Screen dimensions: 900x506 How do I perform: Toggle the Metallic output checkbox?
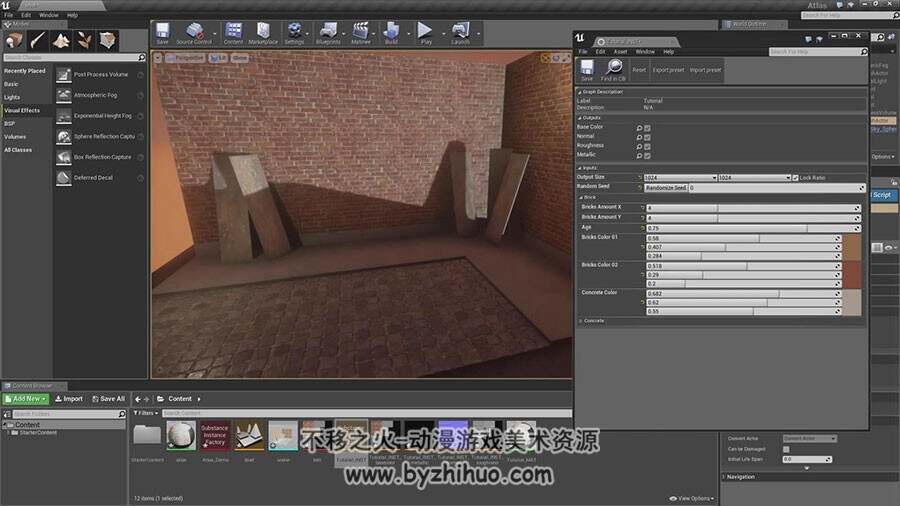pos(647,155)
